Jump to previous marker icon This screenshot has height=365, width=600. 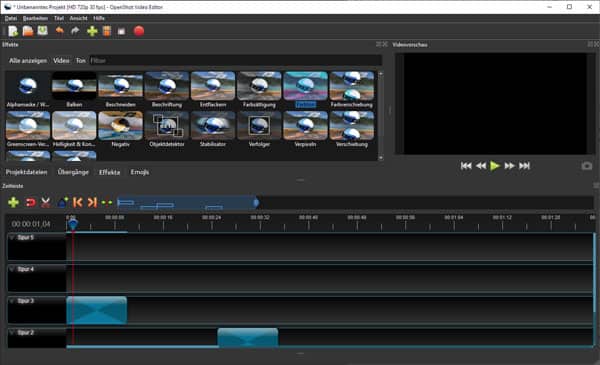pos(78,202)
